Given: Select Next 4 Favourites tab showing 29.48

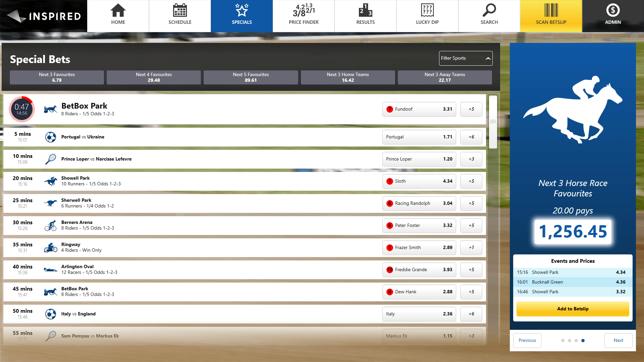Looking at the screenshot, I should [154, 77].
